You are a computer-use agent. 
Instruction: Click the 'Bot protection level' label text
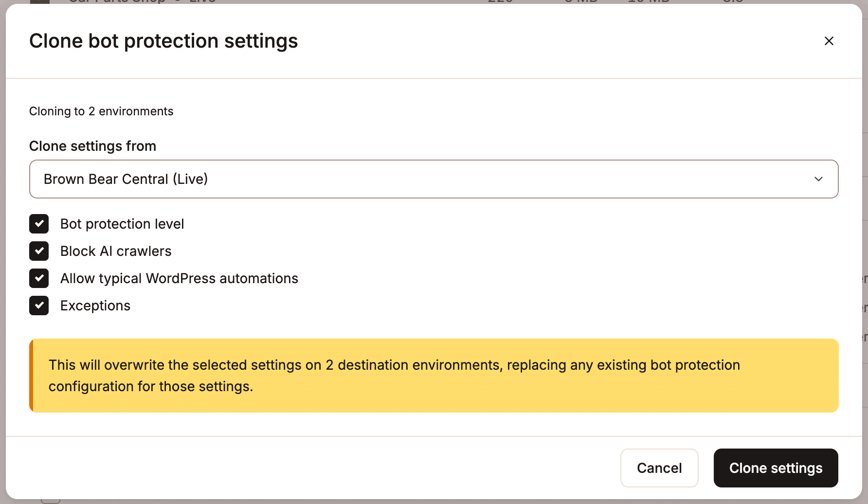[x=122, y=224]
